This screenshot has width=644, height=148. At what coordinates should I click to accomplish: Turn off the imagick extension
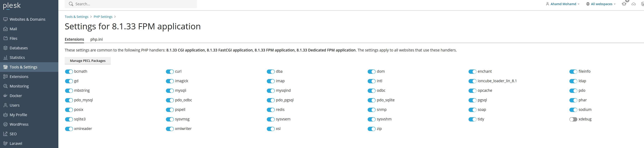[169, 81]
